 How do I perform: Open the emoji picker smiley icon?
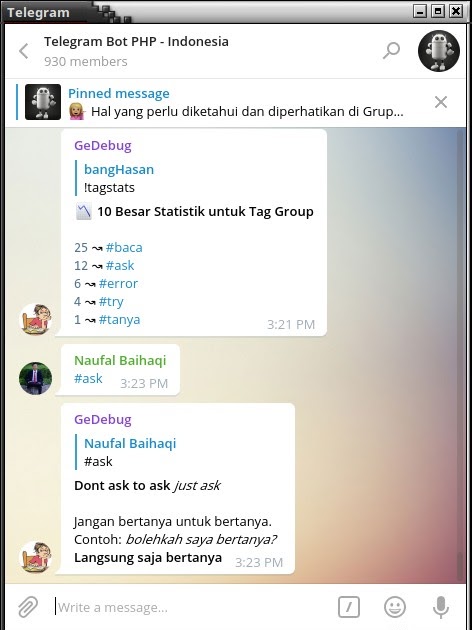[395, 607]
